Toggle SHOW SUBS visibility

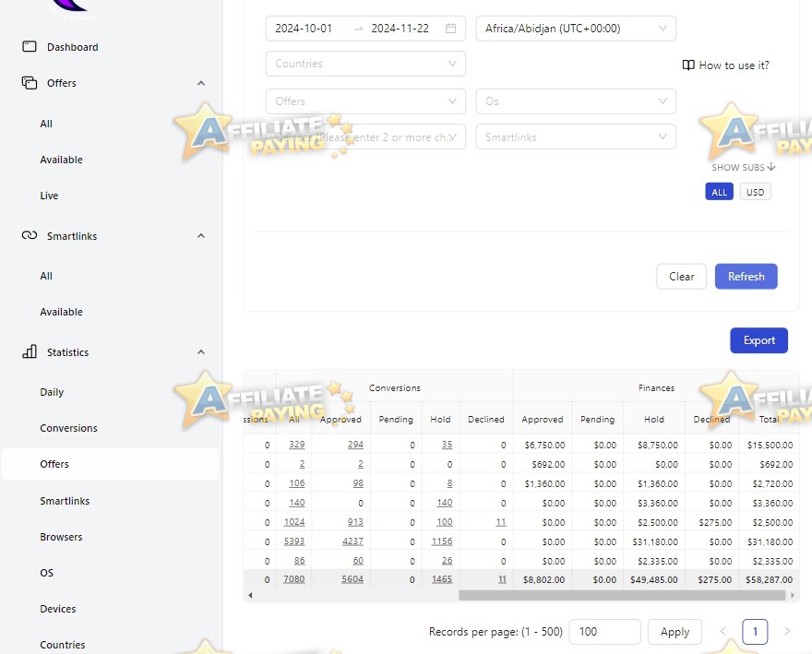[742, 167]
